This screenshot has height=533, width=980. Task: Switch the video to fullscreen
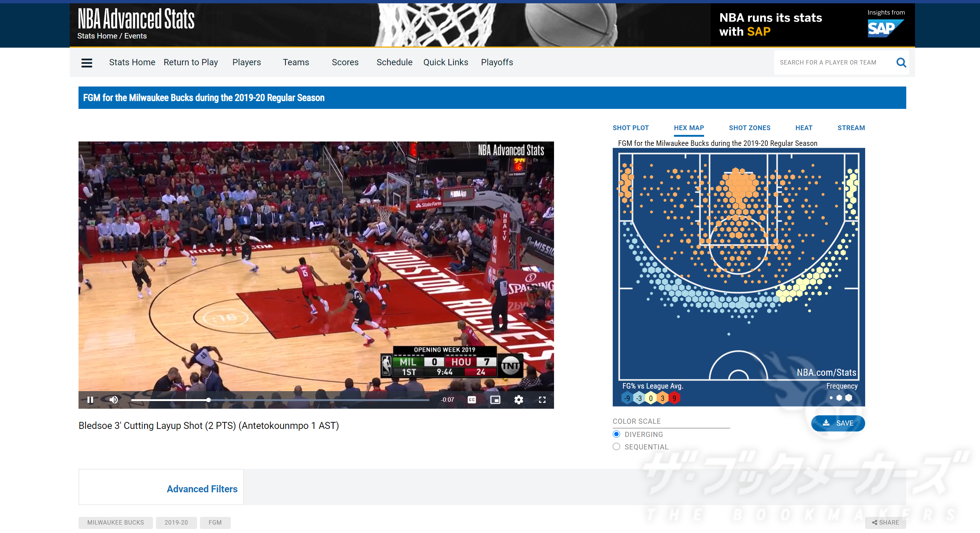(x=543, y=400)
